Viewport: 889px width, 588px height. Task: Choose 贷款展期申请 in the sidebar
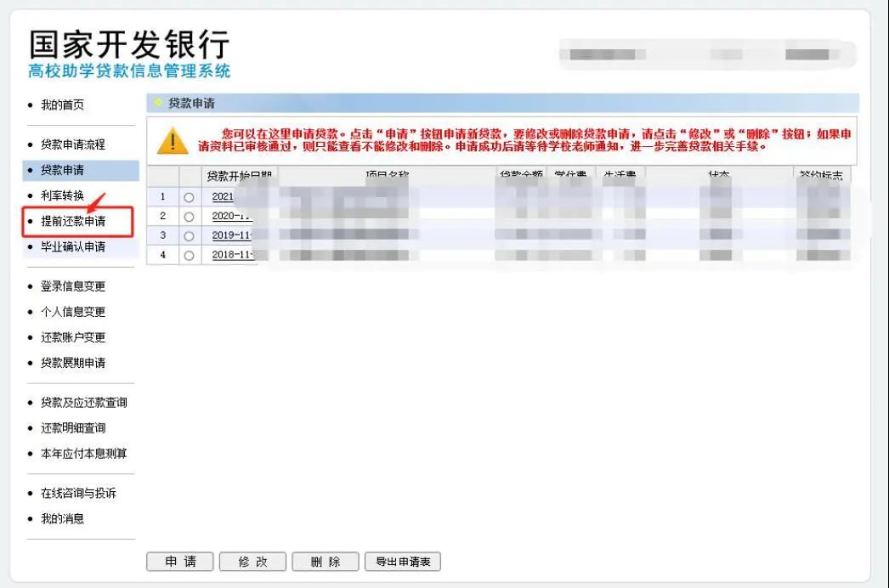coord(73,363)
